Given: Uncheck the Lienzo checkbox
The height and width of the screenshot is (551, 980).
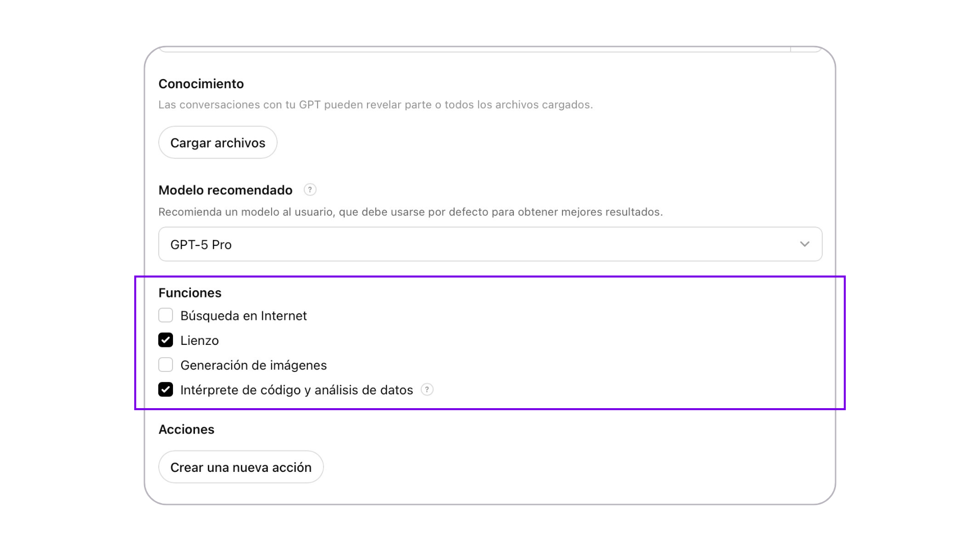Looking at the screenshot, I should click(165, 340).
